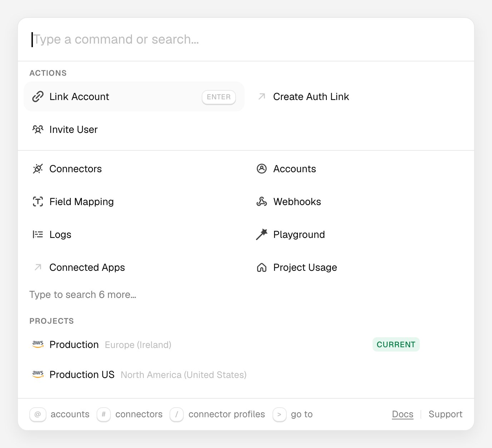Go to the Accounts entry

358,169
